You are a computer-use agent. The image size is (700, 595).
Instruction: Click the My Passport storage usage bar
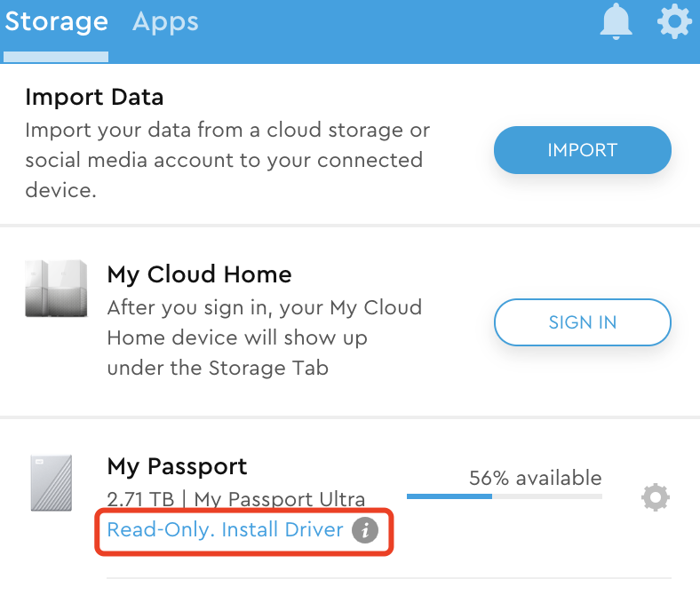(x=504, y=496)
